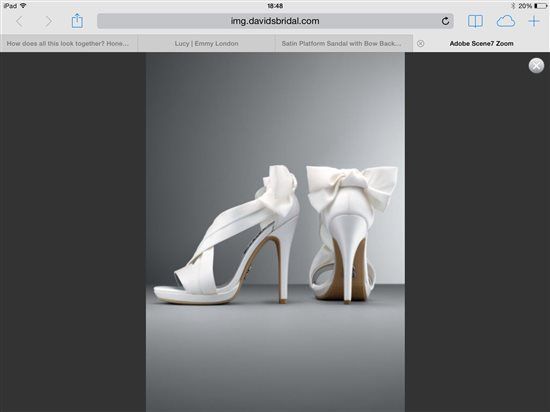Screen dimensions: 550x412
Task: Switch to the 'How does all this look together?' tab
Action: pyautogui.click(x=69, y=43)
